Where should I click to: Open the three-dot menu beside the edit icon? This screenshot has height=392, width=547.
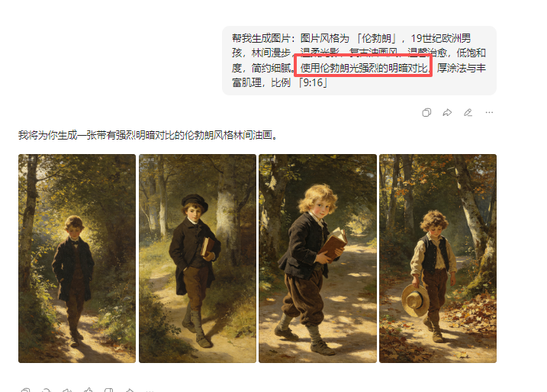(489, 112)
